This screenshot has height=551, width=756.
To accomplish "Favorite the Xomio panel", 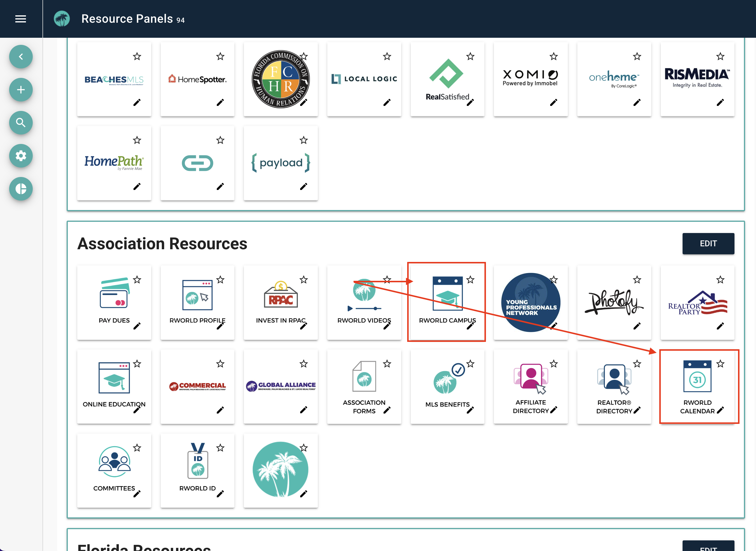I will click(554, 56).
